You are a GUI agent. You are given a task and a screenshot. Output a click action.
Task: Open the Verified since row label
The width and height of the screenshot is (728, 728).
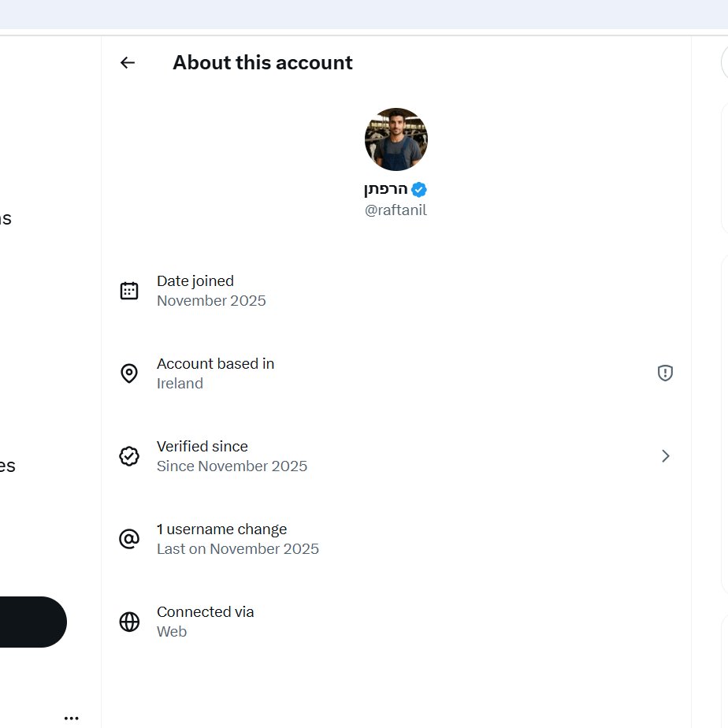[202, 446]
